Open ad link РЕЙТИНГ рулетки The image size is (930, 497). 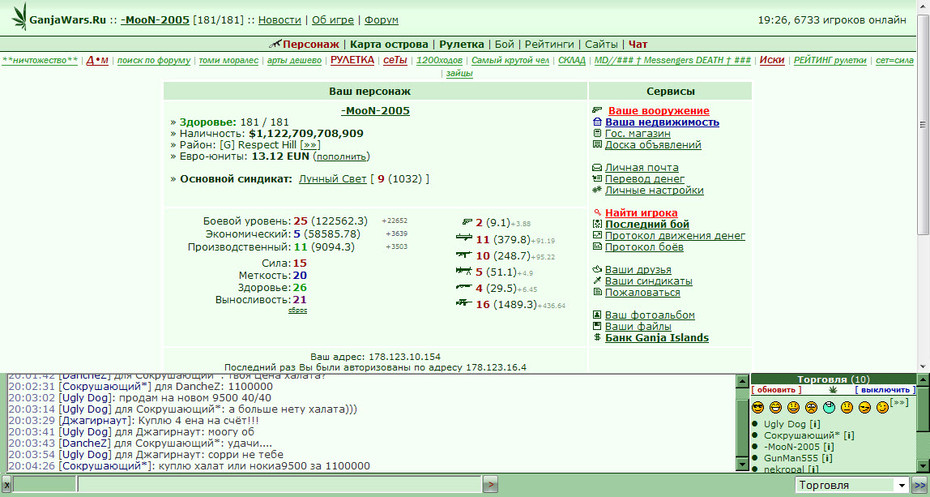coord(830,60)
